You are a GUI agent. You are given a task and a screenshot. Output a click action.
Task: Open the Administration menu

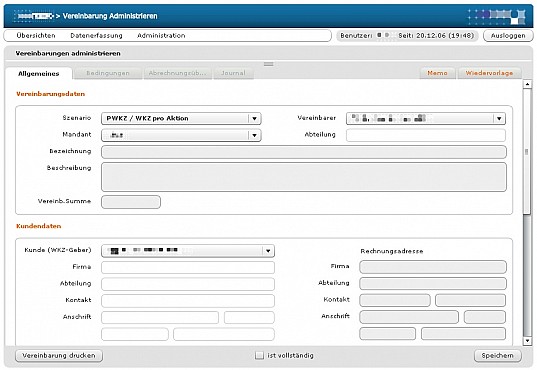click(x=161, y=35)
